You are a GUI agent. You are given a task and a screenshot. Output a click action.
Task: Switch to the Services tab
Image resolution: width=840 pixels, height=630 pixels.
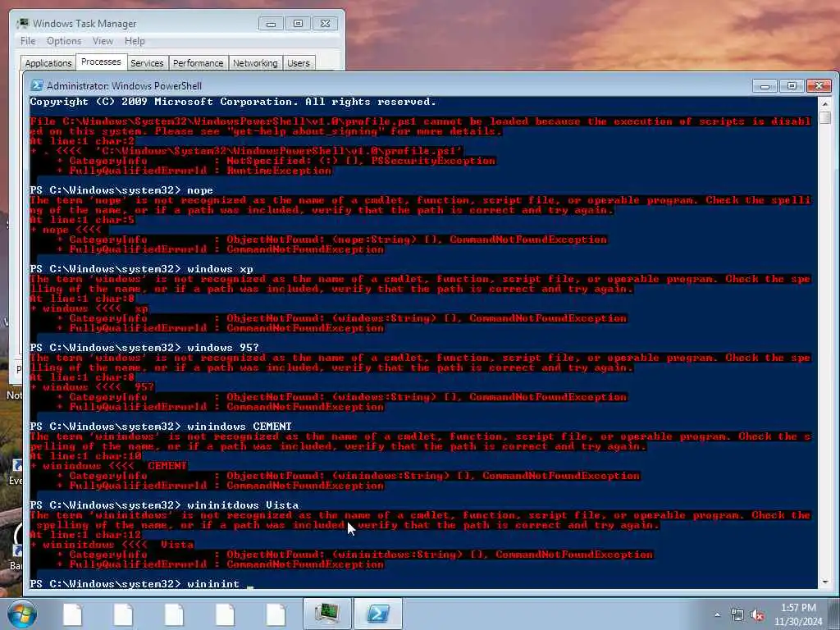147,63
